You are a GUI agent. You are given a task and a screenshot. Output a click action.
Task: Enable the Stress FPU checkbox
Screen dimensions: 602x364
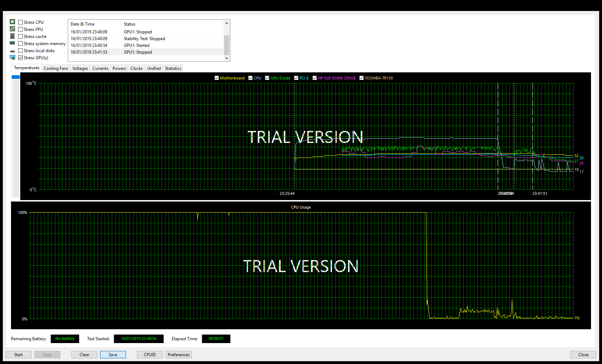pos(21,29)
